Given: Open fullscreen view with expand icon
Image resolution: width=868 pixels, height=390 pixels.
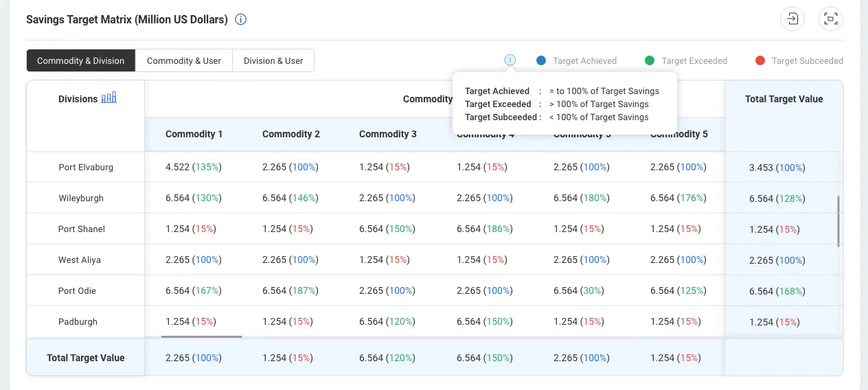Looking at the screenshot, I should coord(831,19).
